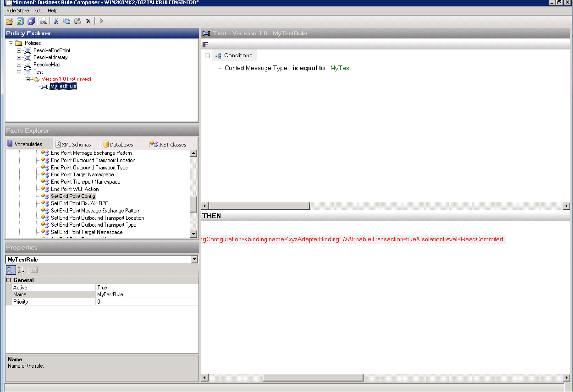Click the Name property value MyTestRule
The image size is (573, 392).
[x=147, y=294]
